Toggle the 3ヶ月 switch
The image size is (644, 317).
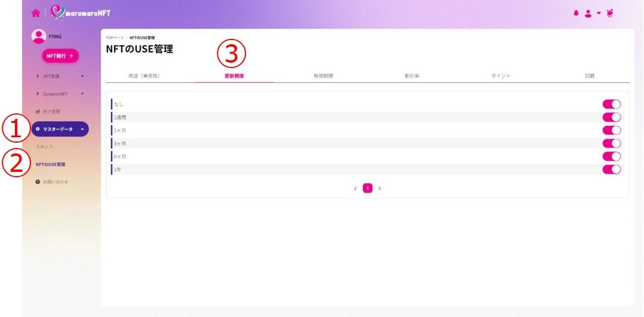612,143
